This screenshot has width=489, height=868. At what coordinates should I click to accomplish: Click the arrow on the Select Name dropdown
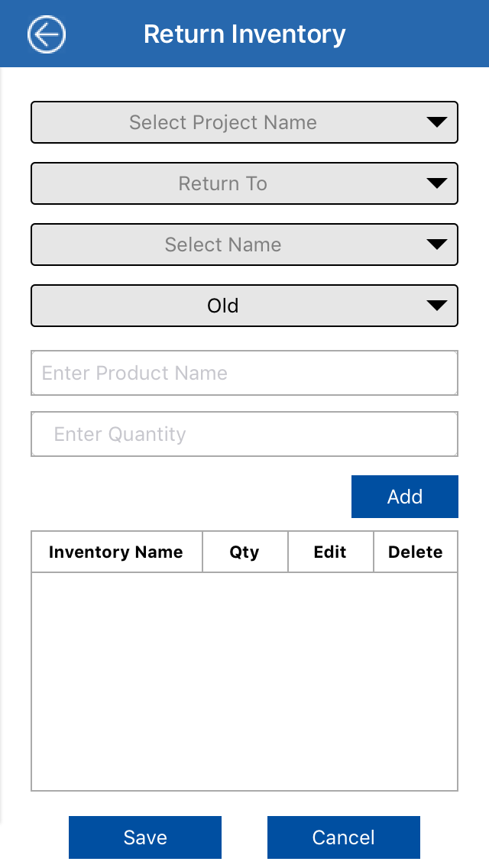(436, 245)
